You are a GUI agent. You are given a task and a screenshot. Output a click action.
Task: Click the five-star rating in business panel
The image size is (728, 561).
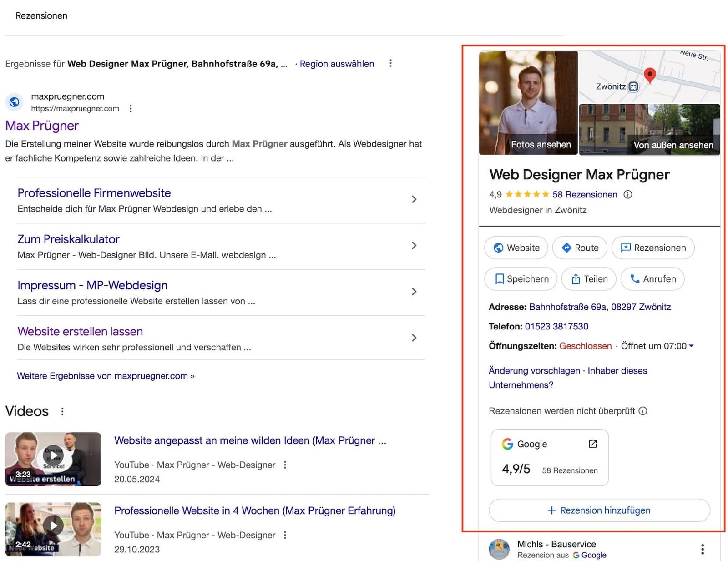click(527, 194)
